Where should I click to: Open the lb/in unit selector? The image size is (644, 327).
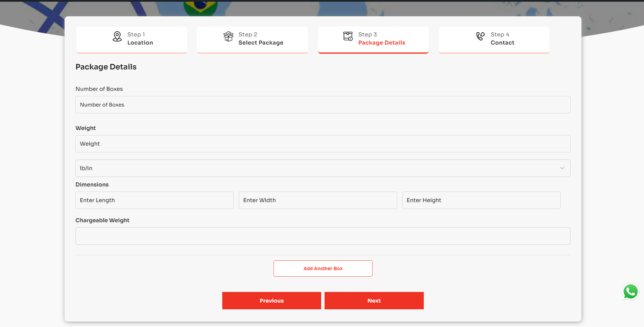coord(323,168)
